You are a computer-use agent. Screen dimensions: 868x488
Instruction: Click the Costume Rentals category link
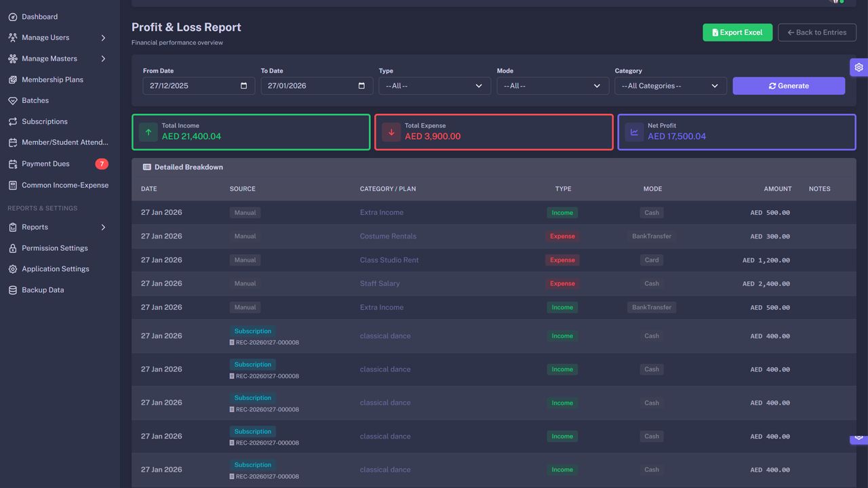click(388, 237)
